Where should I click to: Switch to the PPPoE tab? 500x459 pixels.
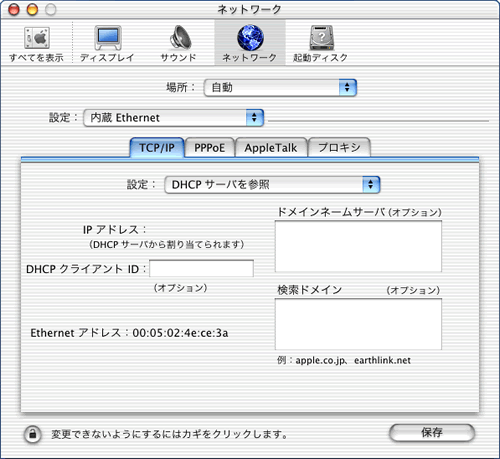[210, 147]
